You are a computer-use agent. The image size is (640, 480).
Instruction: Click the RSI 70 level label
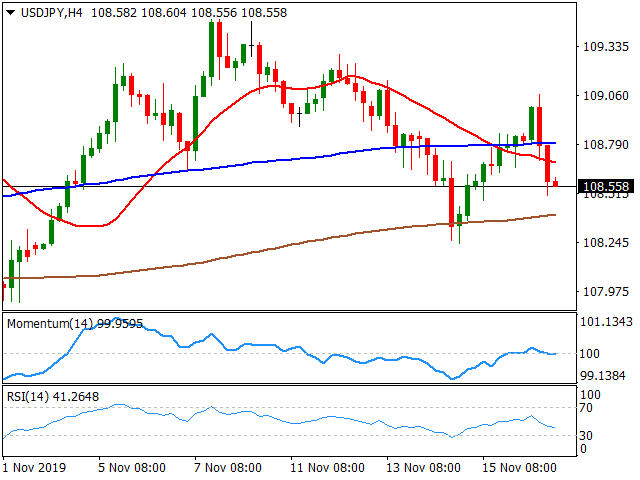tap(586, 407)
